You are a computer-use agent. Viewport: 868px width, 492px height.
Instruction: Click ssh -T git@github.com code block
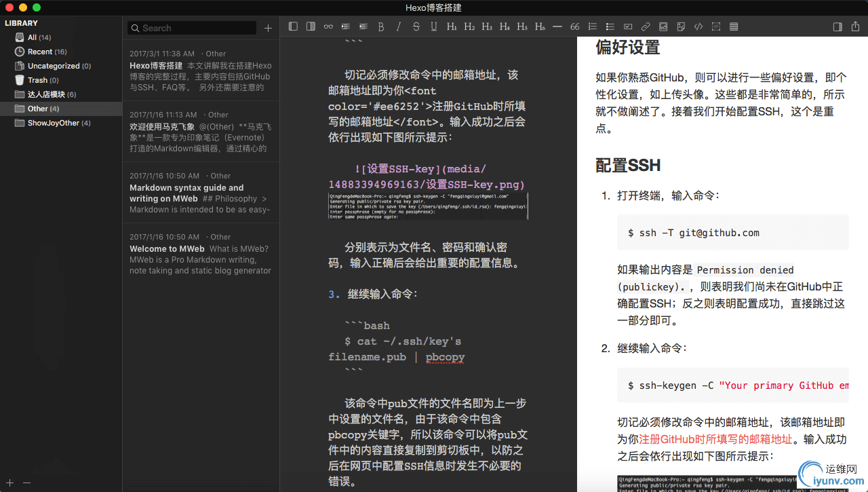pos(732,233)
